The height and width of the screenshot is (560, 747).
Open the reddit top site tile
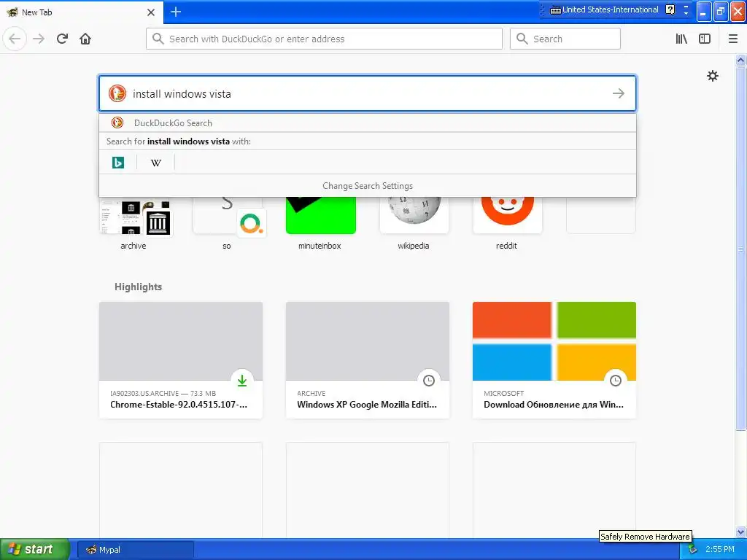pos(507,222)
